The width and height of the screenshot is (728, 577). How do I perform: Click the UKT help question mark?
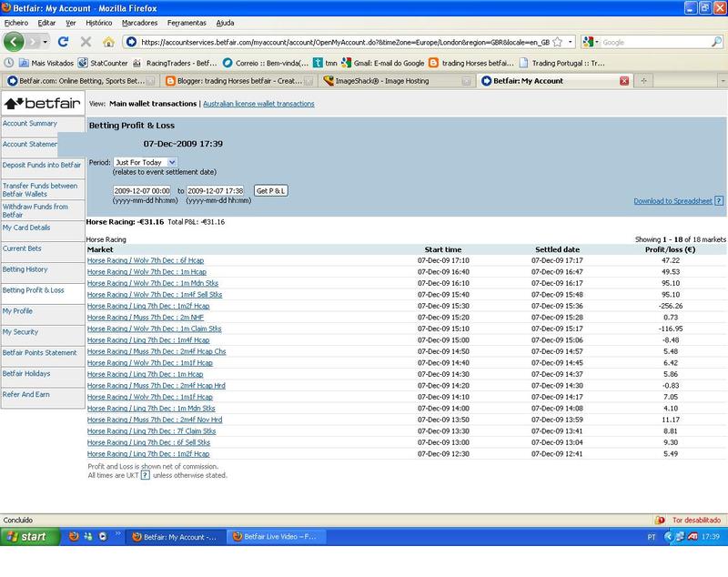point(146,475)
